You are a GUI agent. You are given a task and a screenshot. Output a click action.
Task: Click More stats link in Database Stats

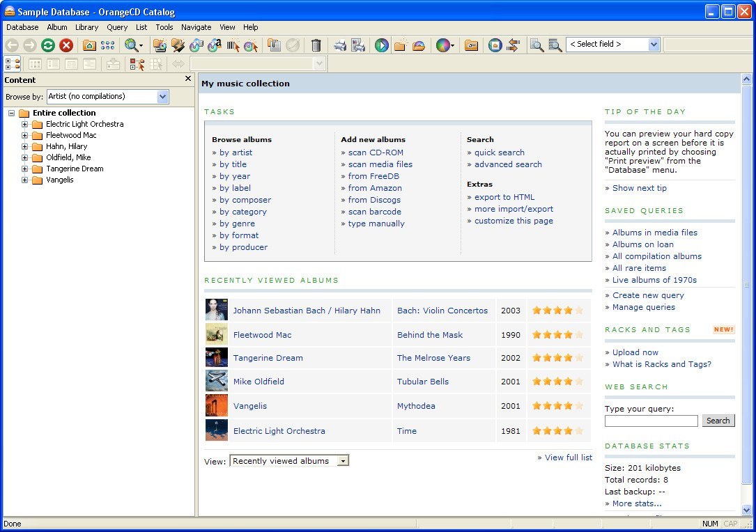pyautogui.click(x=637, y=503)
